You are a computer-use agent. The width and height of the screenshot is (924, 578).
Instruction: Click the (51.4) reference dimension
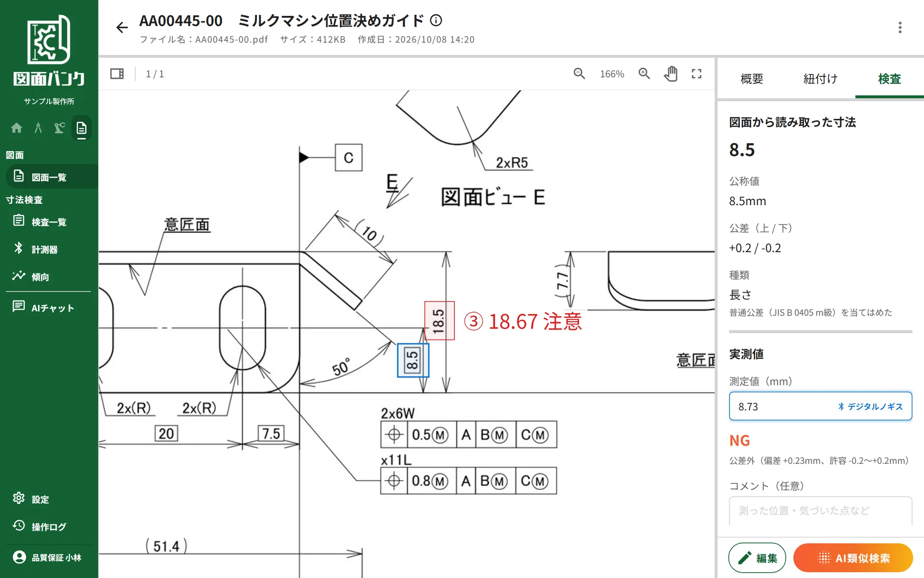tap(166, 546)
